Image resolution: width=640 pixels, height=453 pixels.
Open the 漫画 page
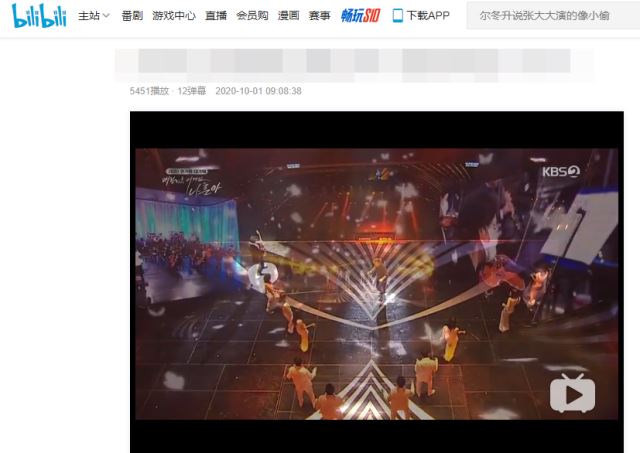coord(289,16)
